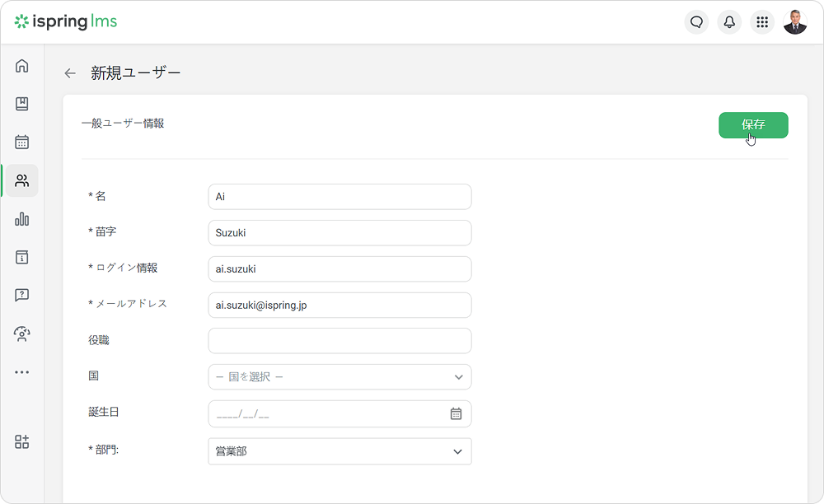
Task: Open the user profile avatar menu
Action: point(795,22)
